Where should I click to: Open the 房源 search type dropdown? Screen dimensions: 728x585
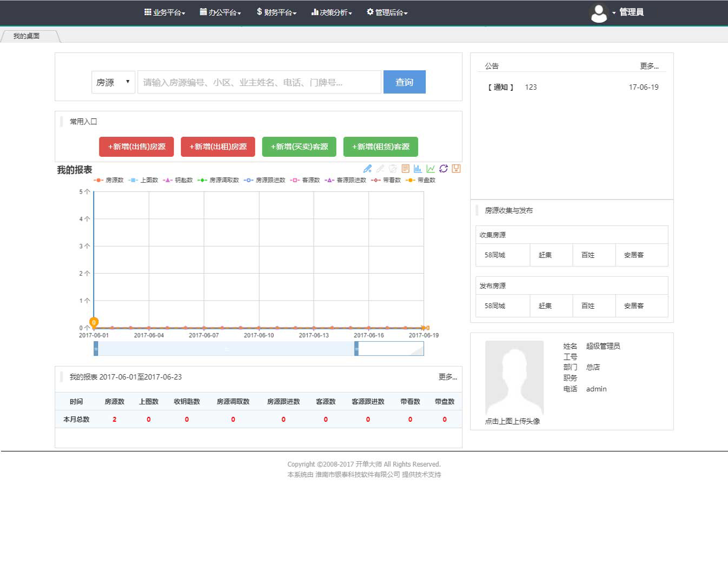point(113,82)
